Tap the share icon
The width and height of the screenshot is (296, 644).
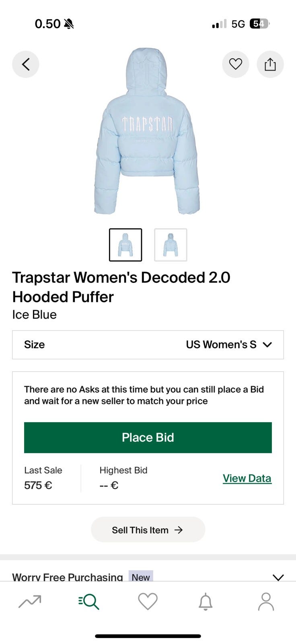tap(270, 64)
